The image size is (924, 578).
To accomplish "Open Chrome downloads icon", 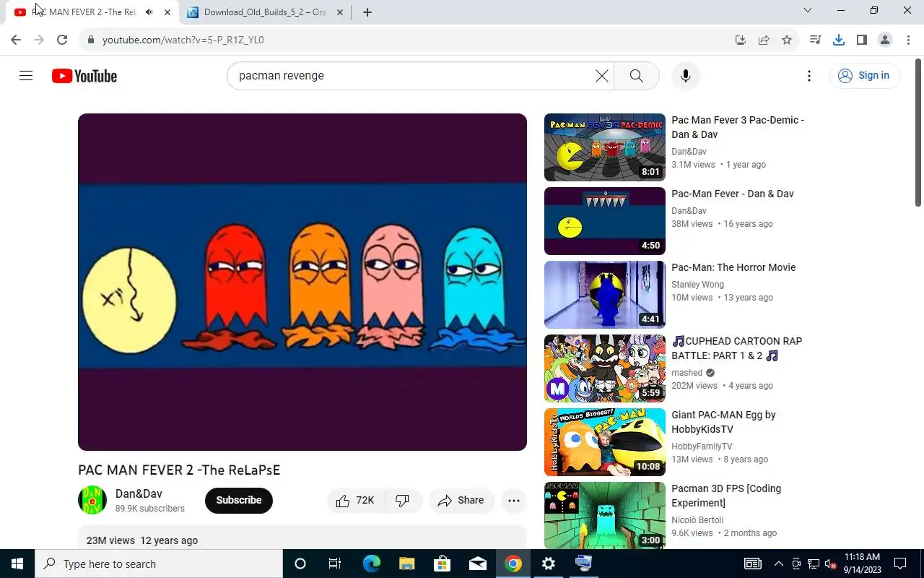I will pyautogui.click(x=839, y=40).
